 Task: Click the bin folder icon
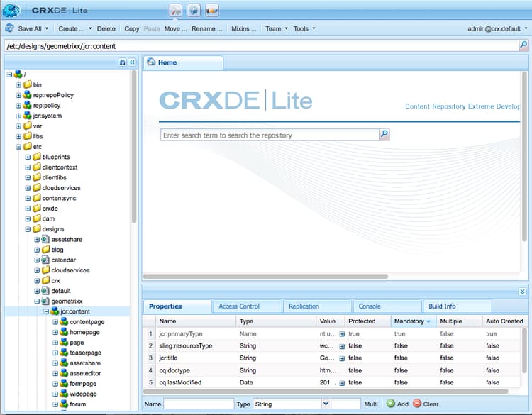pyautogui.click(x=28, y=84)
